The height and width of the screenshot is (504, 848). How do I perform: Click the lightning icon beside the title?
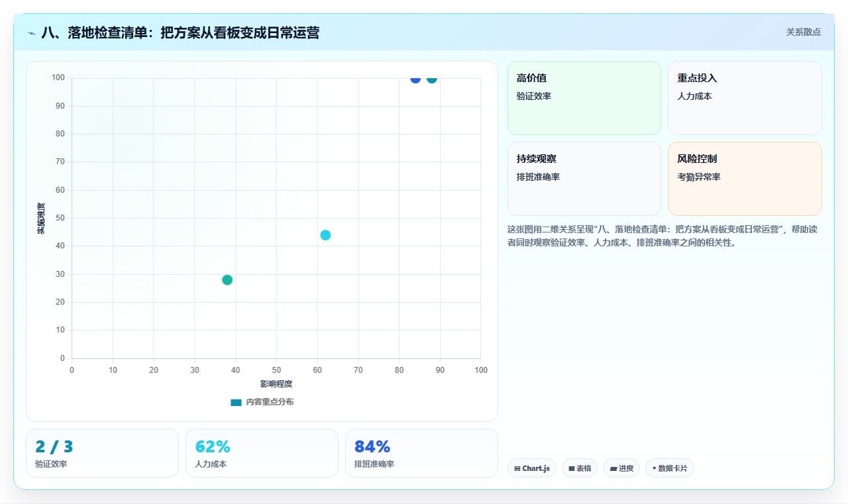tap(31, 33)
